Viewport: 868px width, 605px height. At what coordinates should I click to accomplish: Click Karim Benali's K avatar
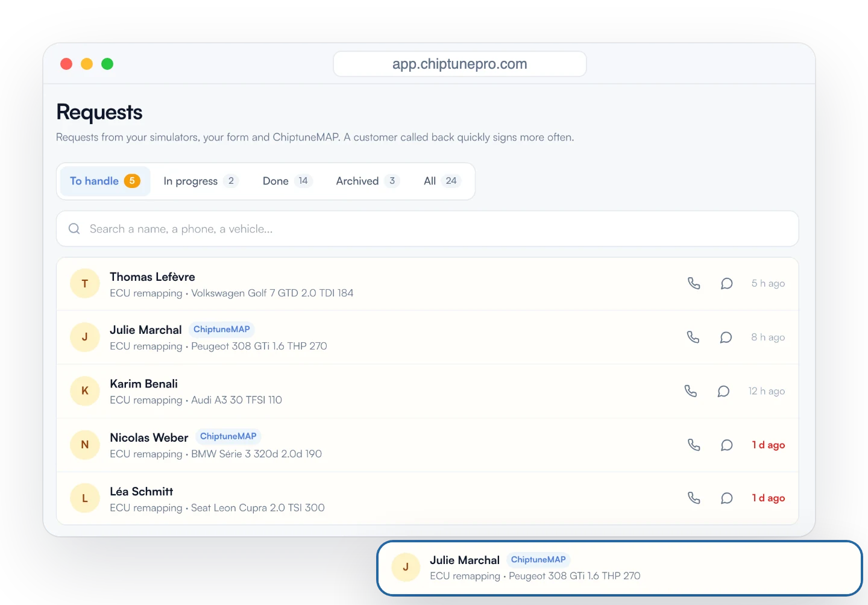coord(85,390)
